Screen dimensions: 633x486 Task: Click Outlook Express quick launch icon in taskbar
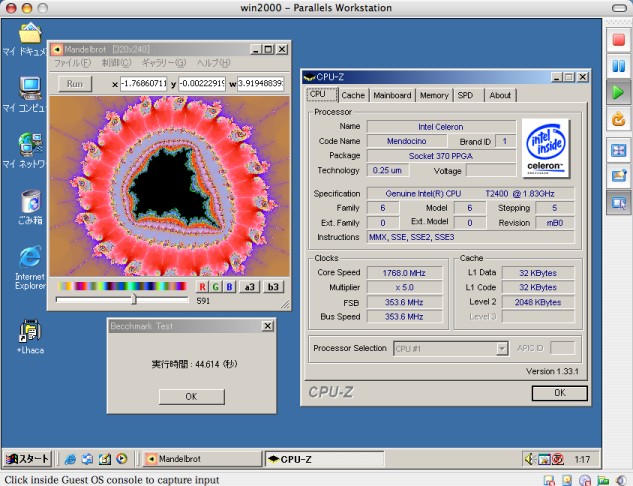[87, 459]
